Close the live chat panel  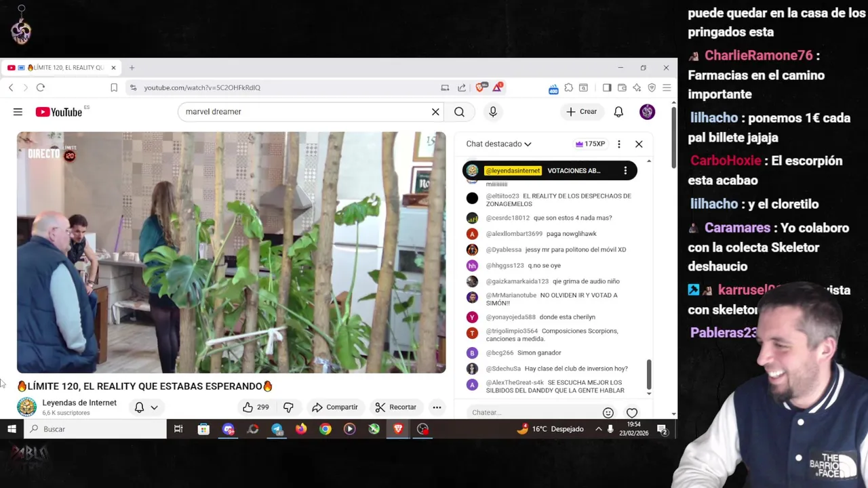(639, 144)
